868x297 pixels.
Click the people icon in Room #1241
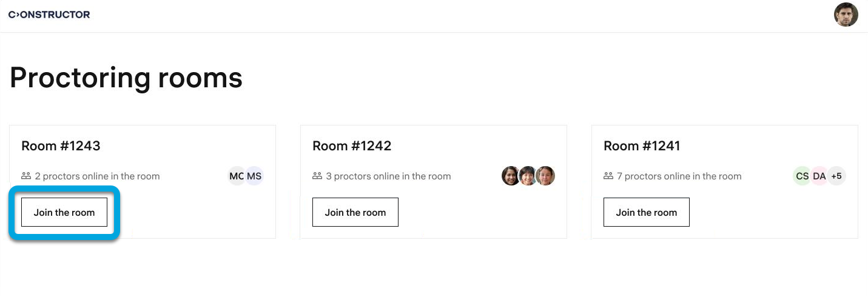[608, 176]
